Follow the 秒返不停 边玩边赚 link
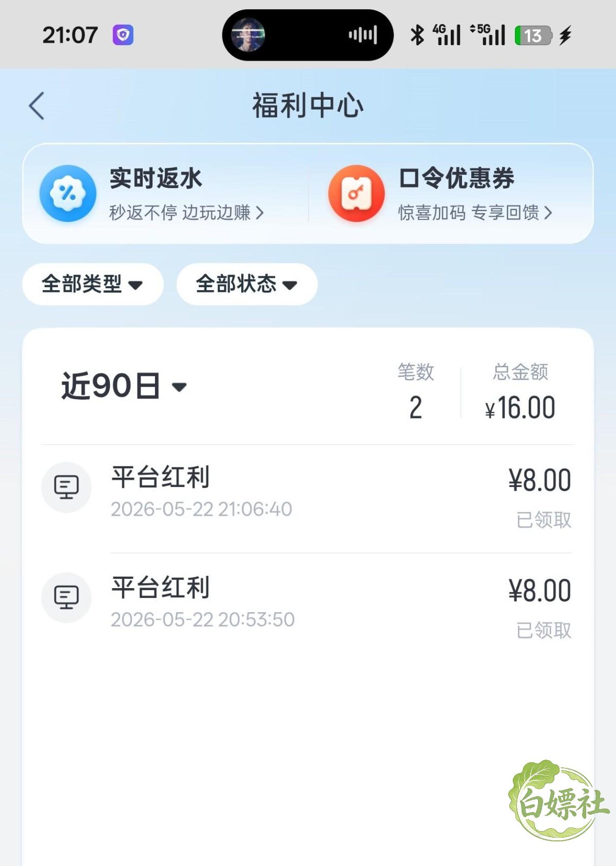This screenshot has width=616, height=866. (x=187, y=213)
